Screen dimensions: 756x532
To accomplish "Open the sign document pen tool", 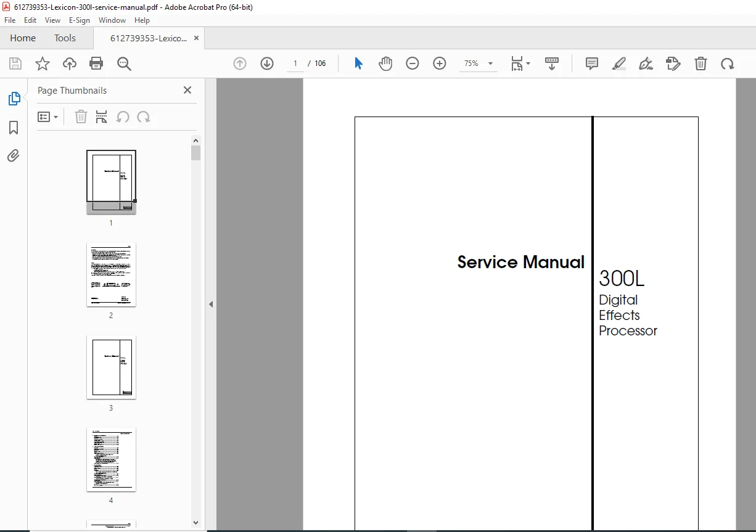I will click(646, 63).
